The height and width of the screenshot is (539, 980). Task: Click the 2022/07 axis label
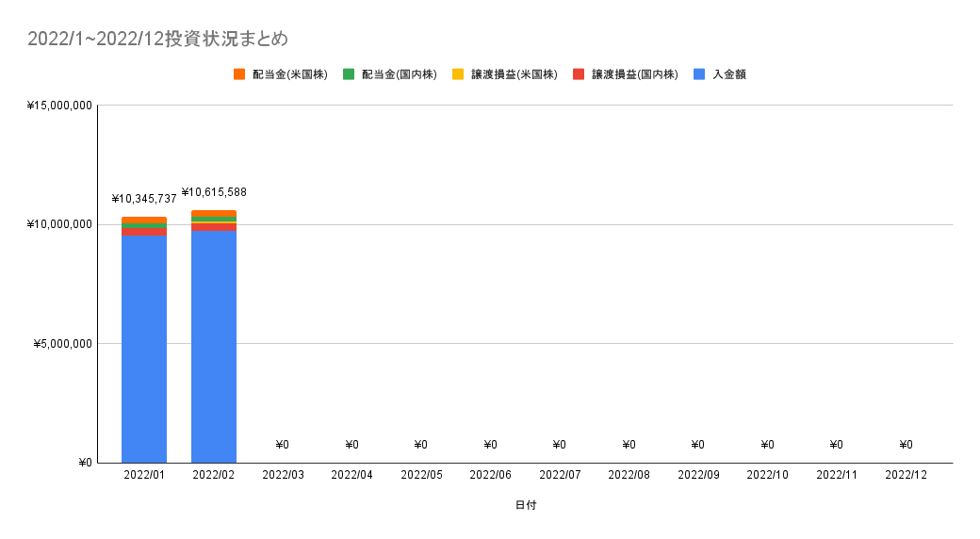click(560, 475)
